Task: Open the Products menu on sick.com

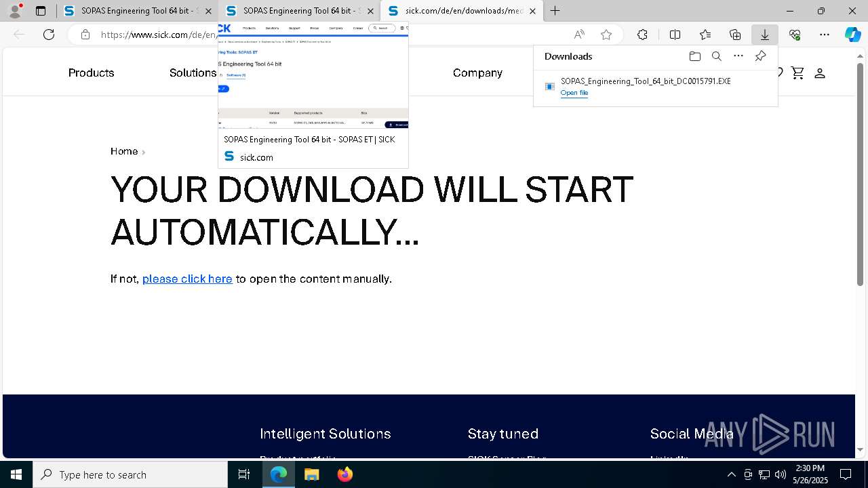Action: [x=91, y=73]
